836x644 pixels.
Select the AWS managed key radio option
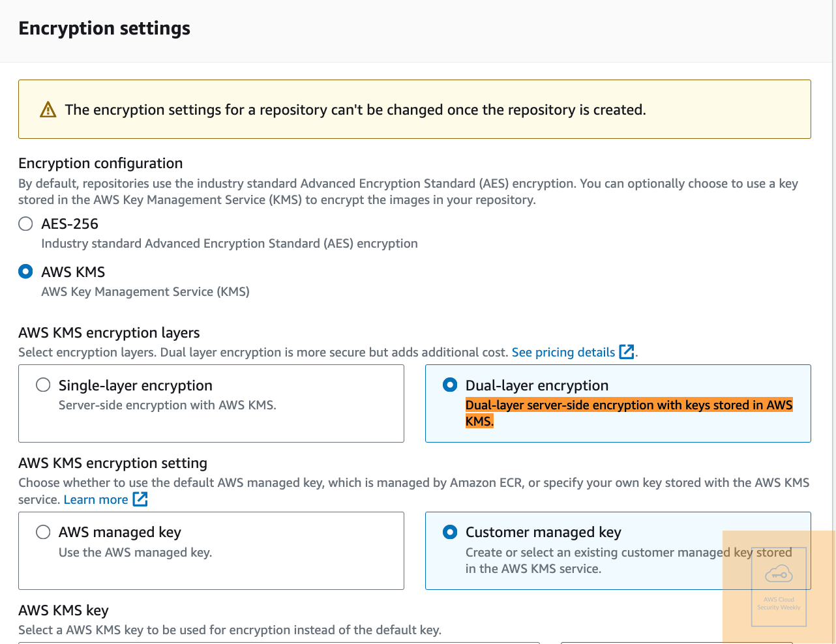(43, 532)
